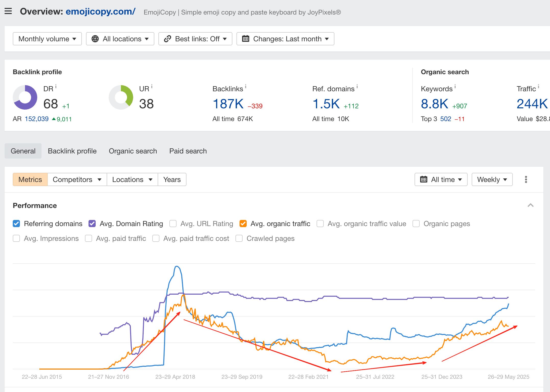
Task: Open the Monthly volume dropdown
Action: click(x=47, y=39)
